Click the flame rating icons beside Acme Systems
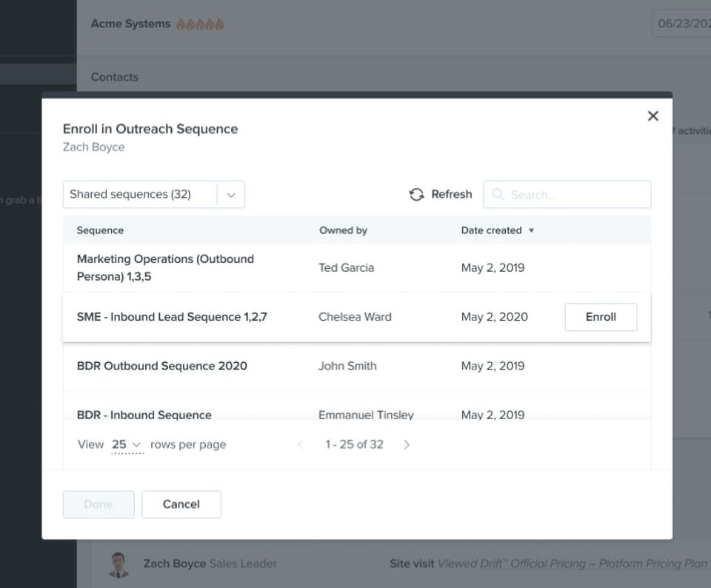The width and height of the screenshot is (711, 588). (200, 24)
